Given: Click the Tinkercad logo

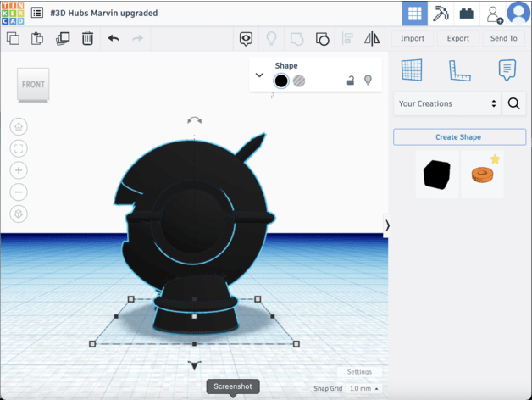Looking at the screenshot, I should pos(13,13).
